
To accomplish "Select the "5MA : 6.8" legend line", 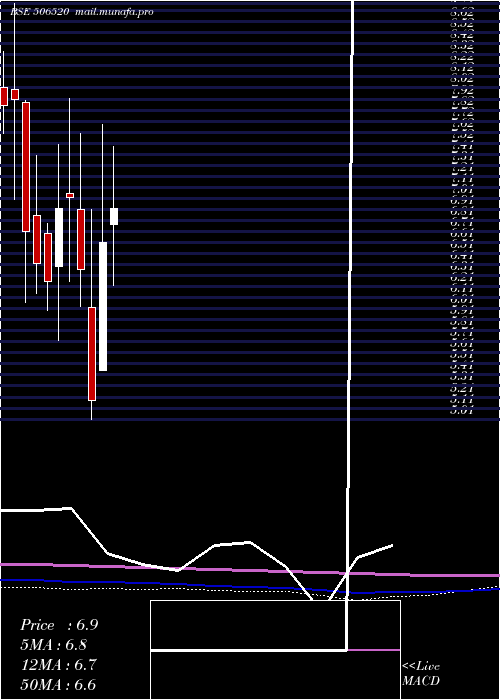I will (x=54, y=645).
